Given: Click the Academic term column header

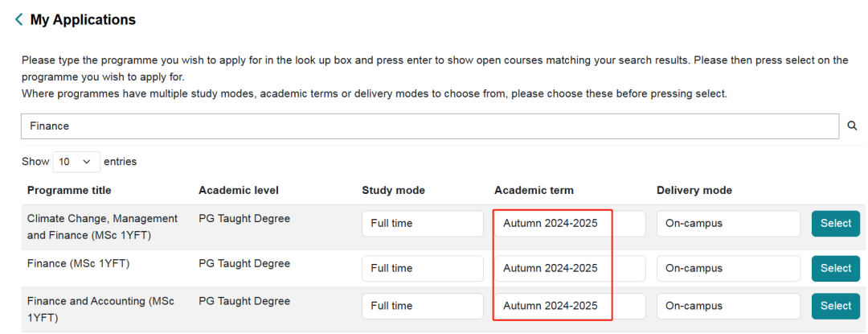Looking at the screenshot, I should [534, 191].
